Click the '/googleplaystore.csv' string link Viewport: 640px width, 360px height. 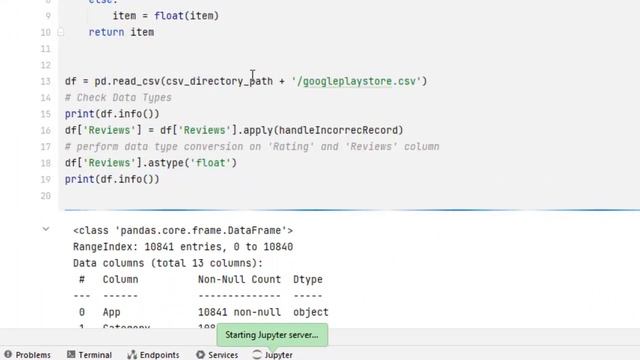click(x=356, y=81)
